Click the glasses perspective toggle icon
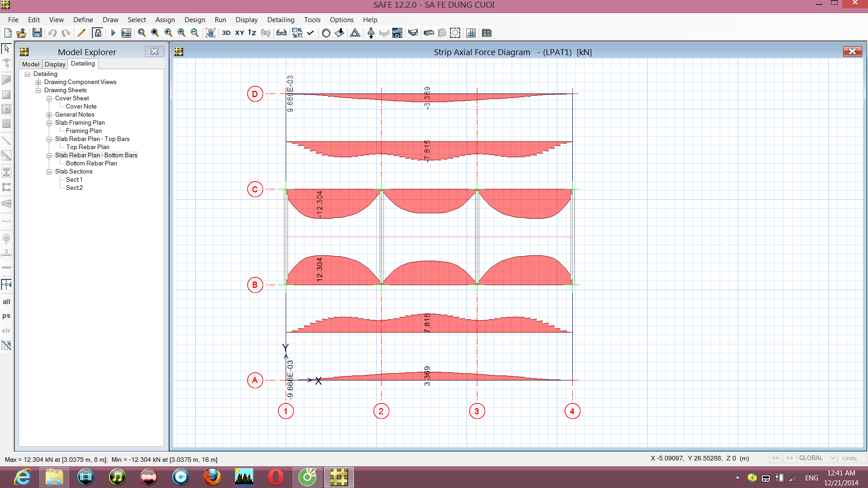 coord(281,33)
